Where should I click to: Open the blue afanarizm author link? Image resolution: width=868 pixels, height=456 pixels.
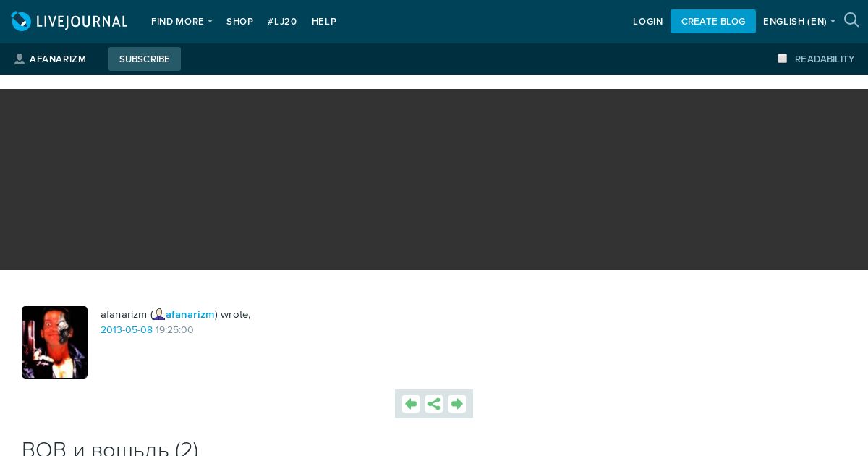(190, 314)
